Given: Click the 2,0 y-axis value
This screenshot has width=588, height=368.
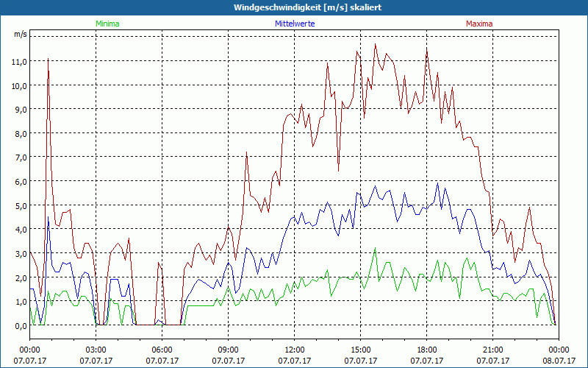Looking at the screenshot, I should point(21,278).
